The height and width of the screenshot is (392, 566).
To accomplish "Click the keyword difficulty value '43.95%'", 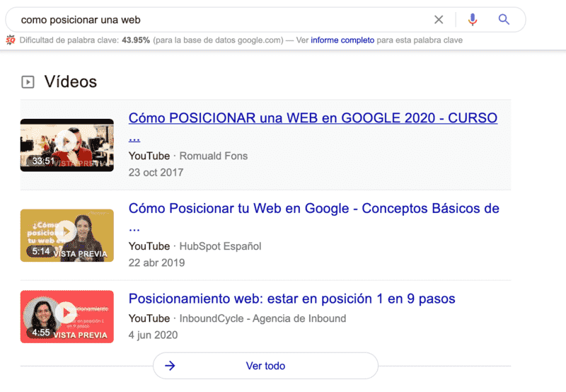I will pos(136,40).
